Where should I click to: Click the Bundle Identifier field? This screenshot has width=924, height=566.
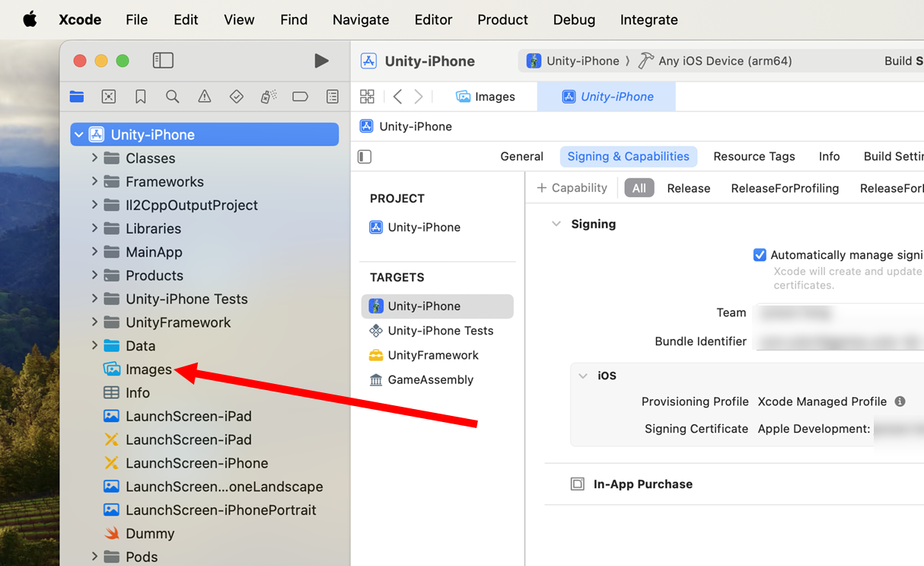point(839,341)
